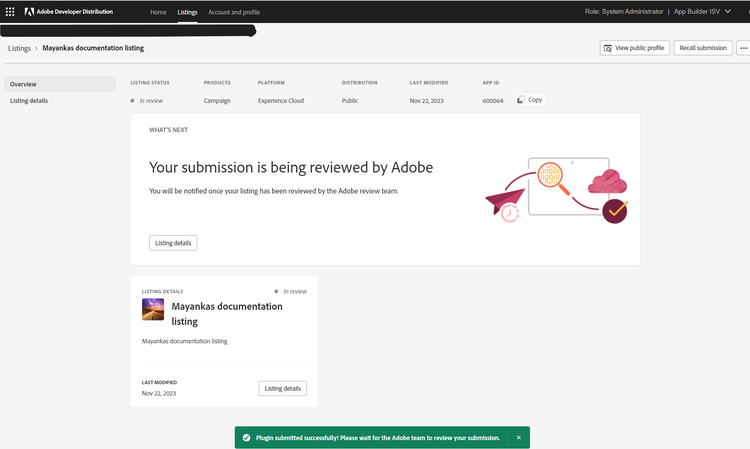The width and height of the screenshot is (750, 449).
Task: Click the Adobe logo in header
Action: coord(29,11)
